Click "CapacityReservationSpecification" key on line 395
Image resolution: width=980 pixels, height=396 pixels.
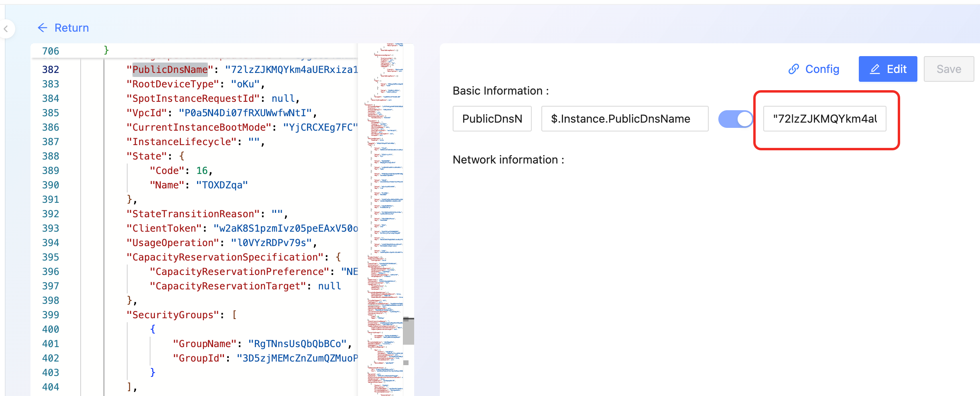(225, 257)
